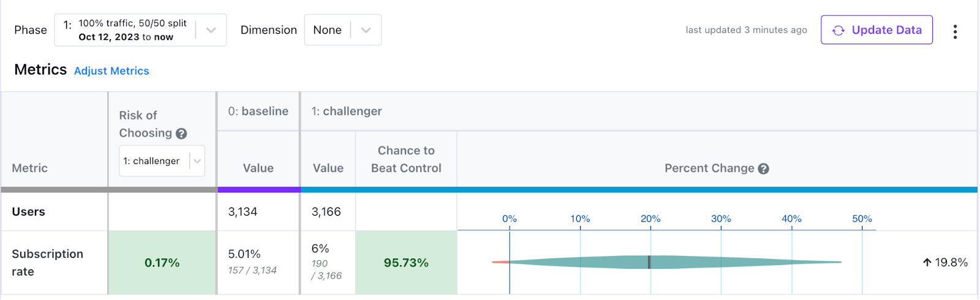Click the 0.17% risk cell
Screen dimensions: 980x300
(x=162, y=263)
